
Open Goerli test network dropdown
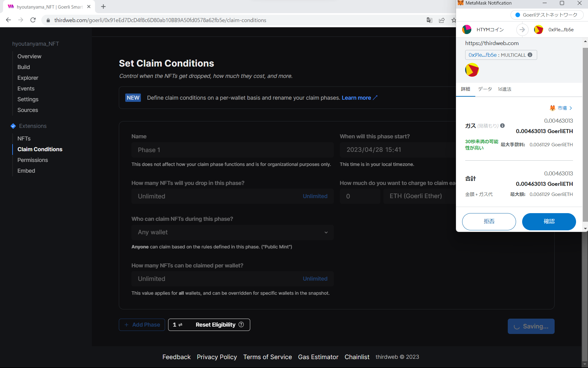pyautogui.click(x=547, y=15)
